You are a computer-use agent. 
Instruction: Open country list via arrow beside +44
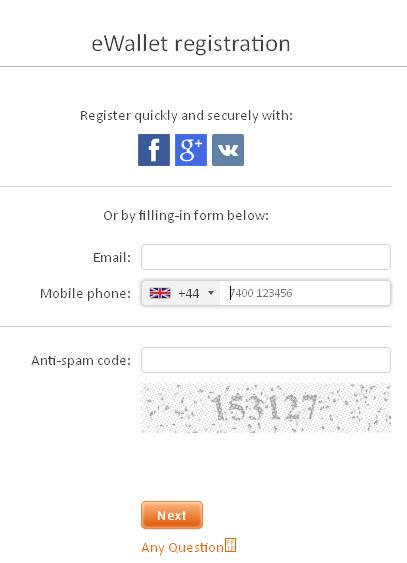(211, 293)
